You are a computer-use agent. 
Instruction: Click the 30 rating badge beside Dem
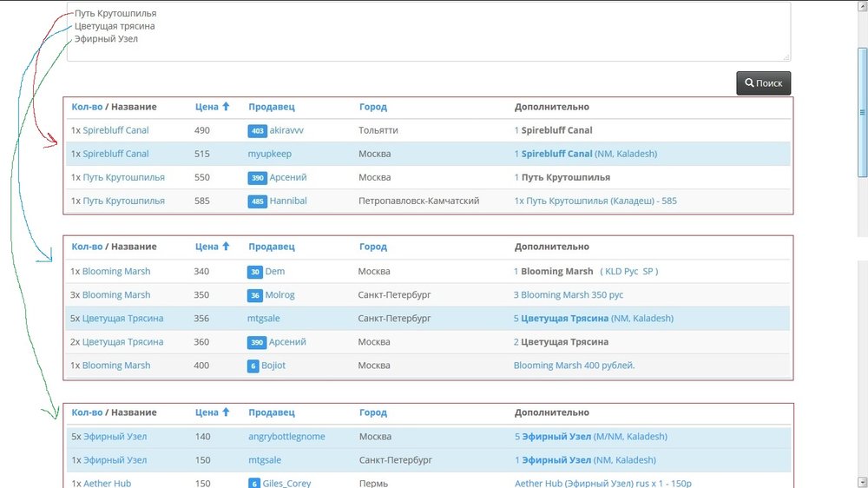pos(254,272)
